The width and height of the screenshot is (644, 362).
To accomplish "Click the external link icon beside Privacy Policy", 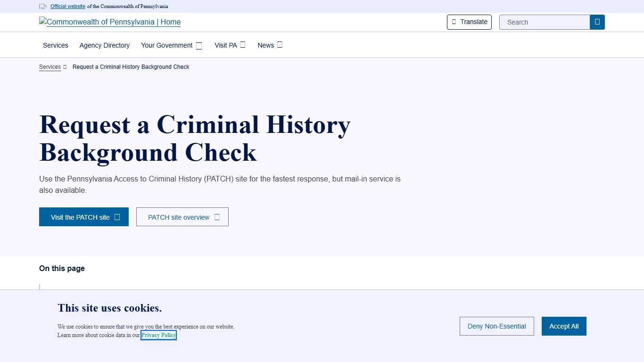I will click(175, 335).
